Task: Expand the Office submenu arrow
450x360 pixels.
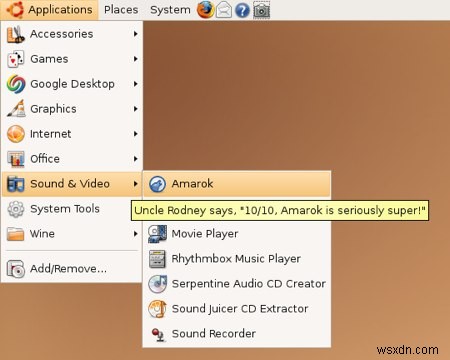Action: pyautogui.click(x=135, y=159)
